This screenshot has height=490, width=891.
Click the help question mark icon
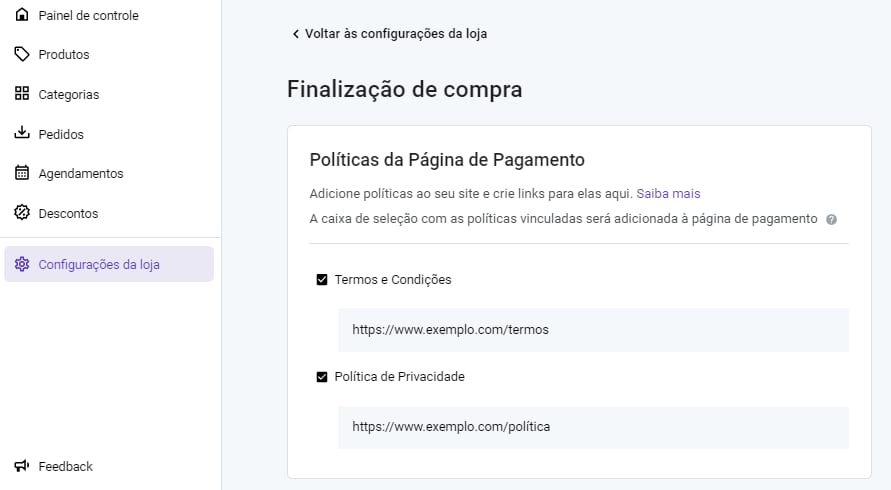(831, 219)
